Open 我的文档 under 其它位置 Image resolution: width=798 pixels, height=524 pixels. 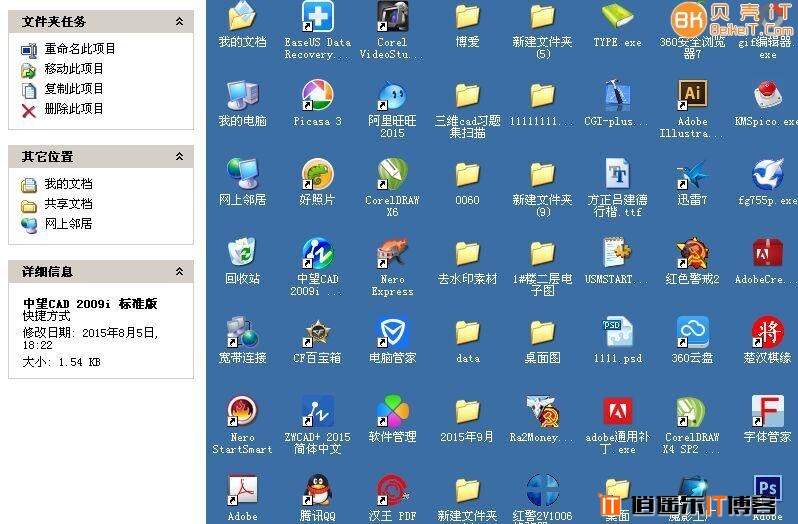click(68, 184)
